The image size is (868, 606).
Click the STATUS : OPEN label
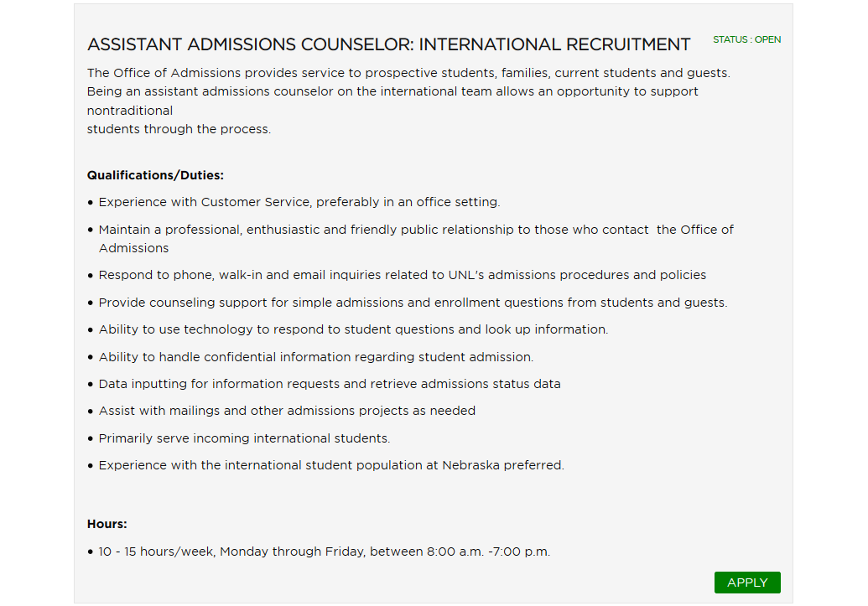point(746,39)
